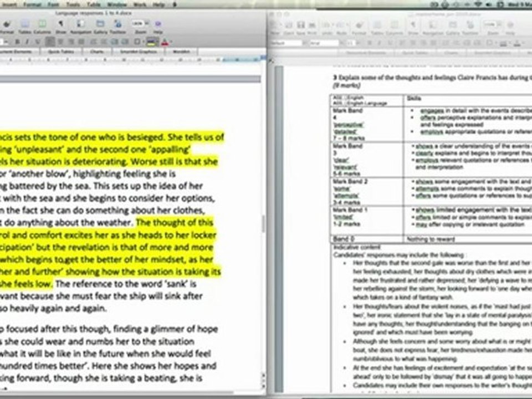Toggle Bold in right window formatting bar

[370, 43]
